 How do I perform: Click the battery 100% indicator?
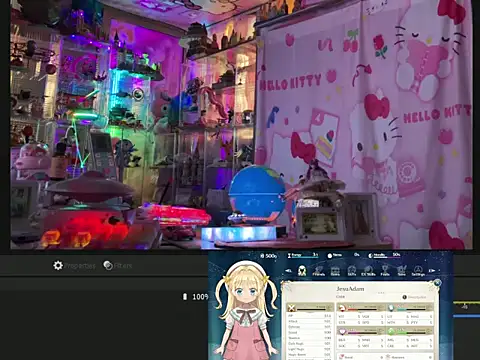coord(196,297)
